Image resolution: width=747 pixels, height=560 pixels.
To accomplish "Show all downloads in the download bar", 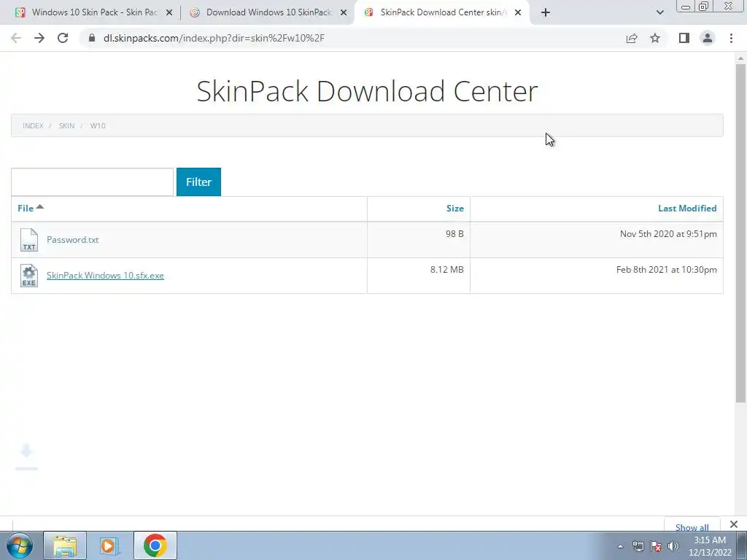I will (692, 526).
